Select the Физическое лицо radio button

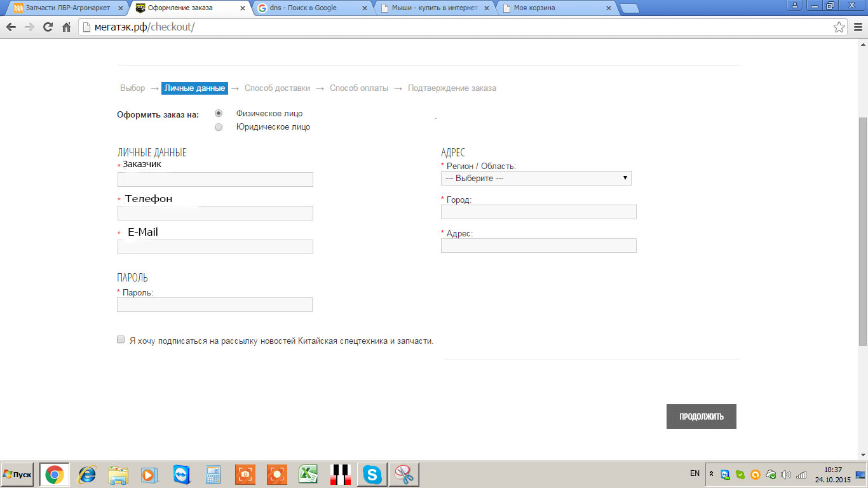[219, 114]
